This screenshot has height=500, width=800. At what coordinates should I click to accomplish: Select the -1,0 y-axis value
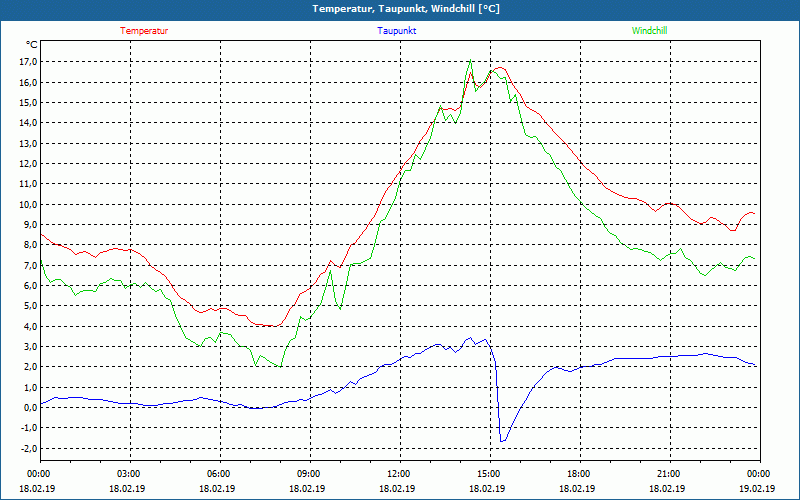pyautogui.click(x=29, y=428)
